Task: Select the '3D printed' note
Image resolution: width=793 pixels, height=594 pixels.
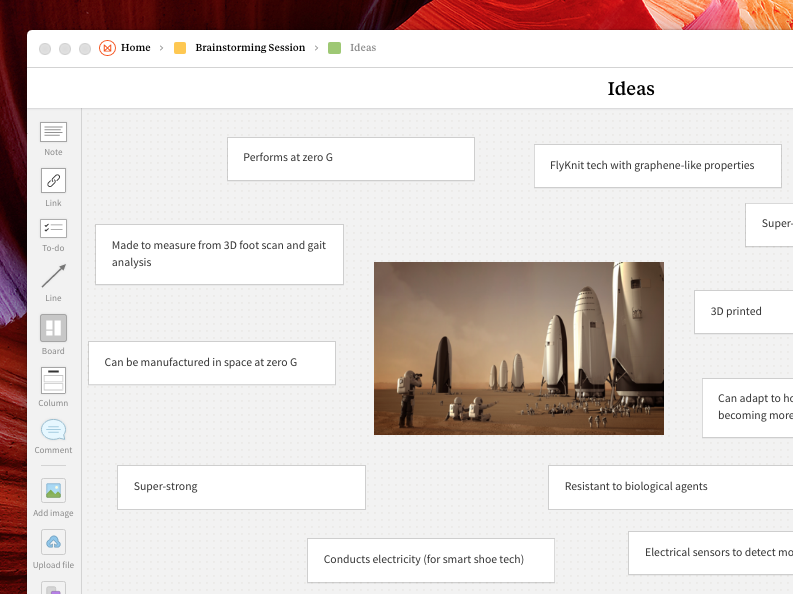Action: point(743,312)
